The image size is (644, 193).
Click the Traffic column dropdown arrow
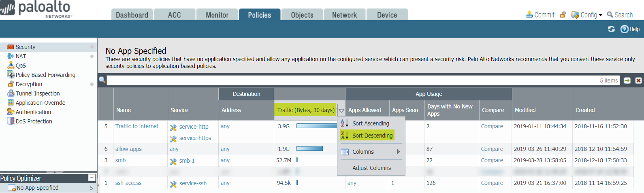click(x=341, y=110)
